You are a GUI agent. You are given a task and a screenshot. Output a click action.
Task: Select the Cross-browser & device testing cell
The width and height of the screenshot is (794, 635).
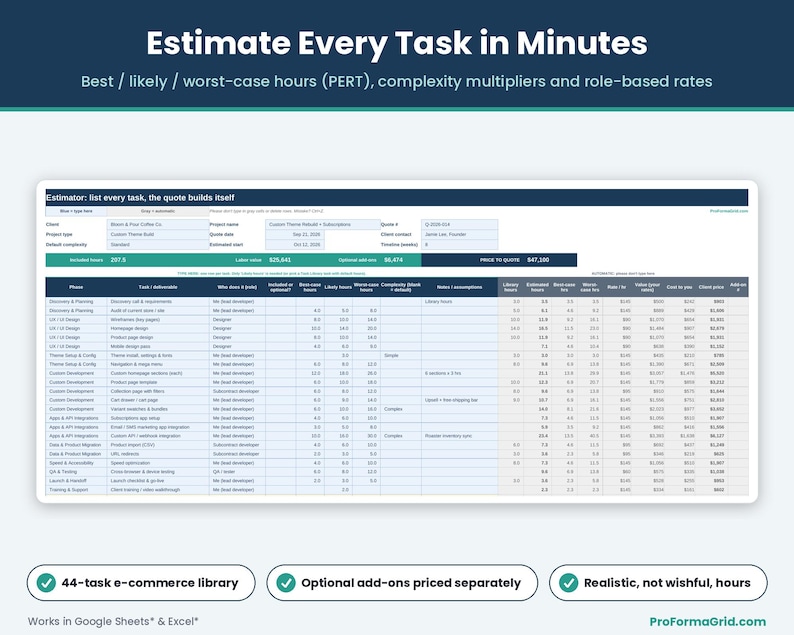pos(158,471)
